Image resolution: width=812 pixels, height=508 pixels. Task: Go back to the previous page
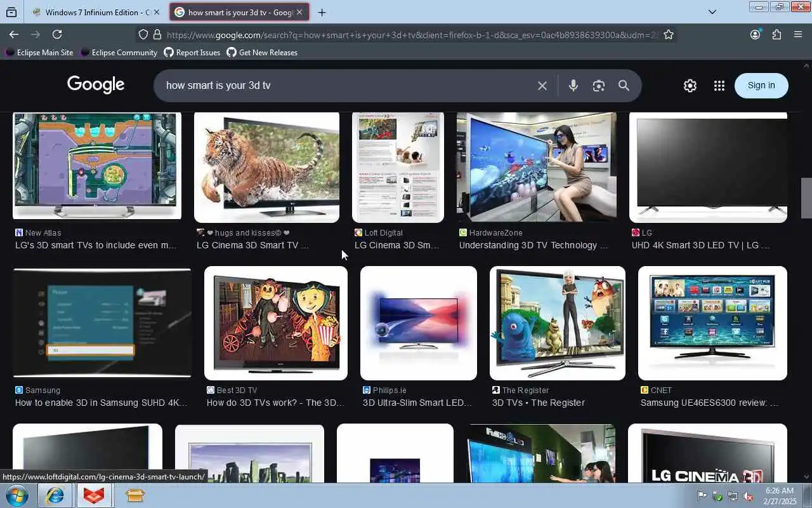(14, 34)
